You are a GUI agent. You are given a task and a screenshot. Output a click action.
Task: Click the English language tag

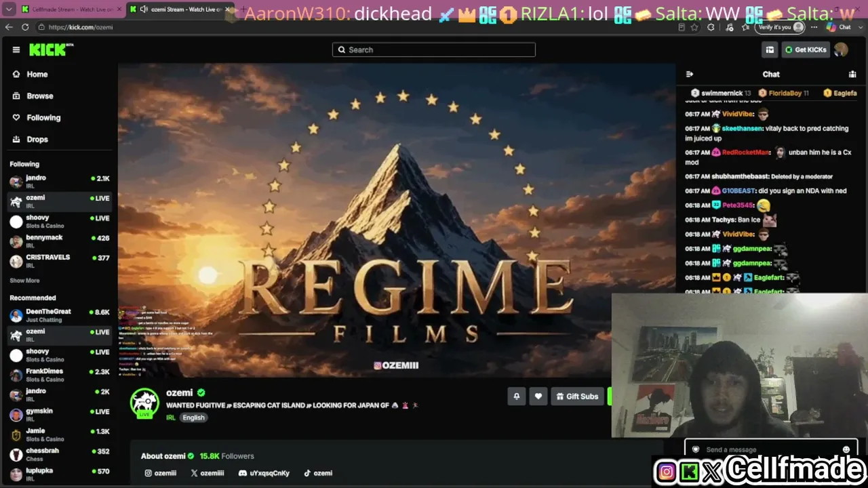tap(193, 418)
